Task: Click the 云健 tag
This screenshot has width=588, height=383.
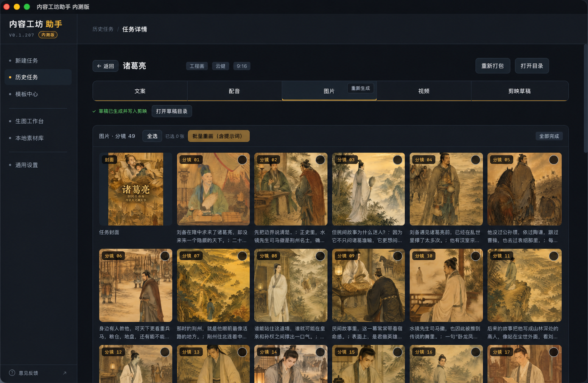Action: point(221,66)
